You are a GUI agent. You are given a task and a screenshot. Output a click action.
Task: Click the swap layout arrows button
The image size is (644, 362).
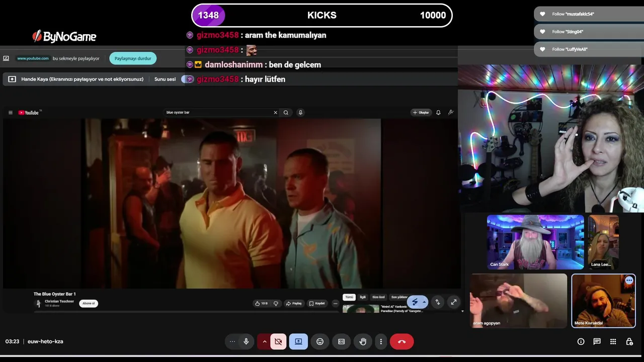(x=438, y=302)
